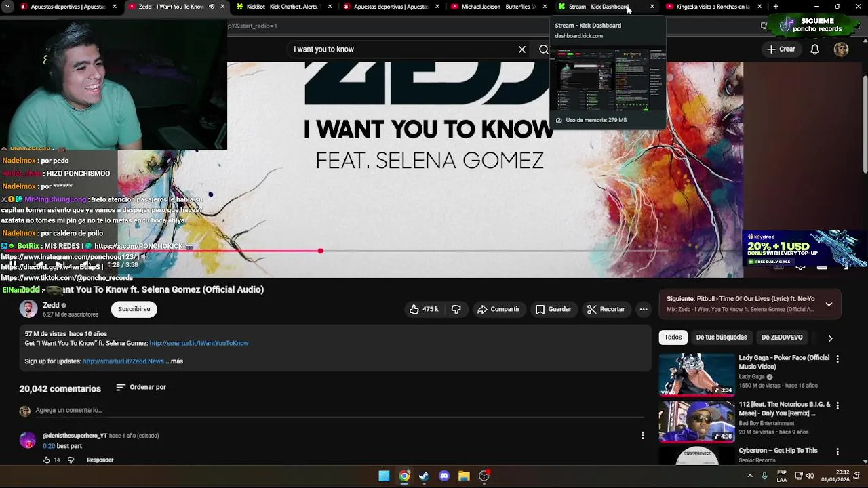
Task: Open the ESP LAA language switcher
Action: (782, 476)
